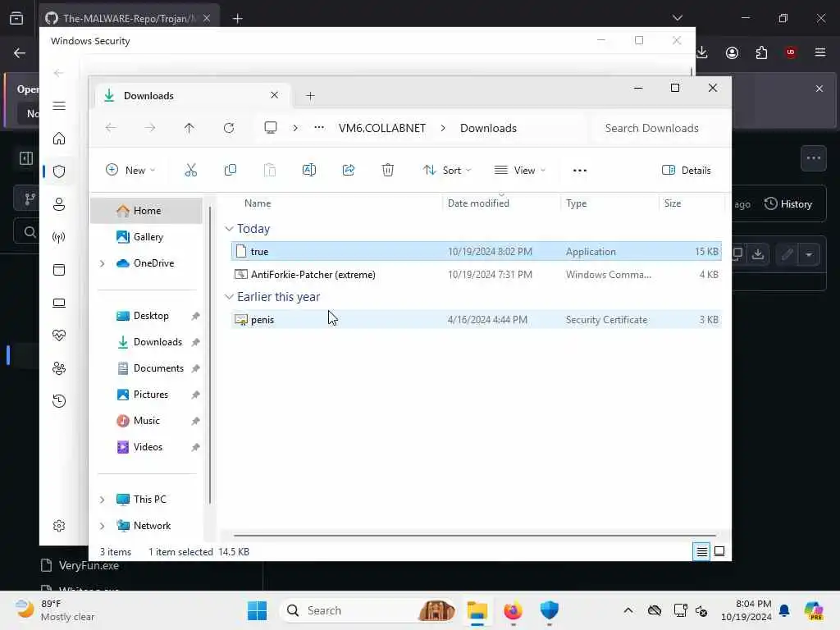The height and width of the screenshot is (630, 840).
Task: Add a new Explorer tab
Action: point(310,96)
